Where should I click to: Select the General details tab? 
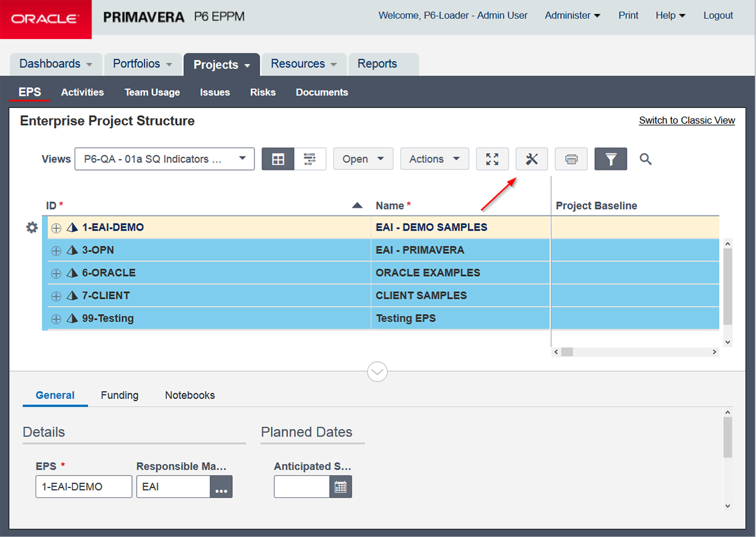[x=55, y=395]
